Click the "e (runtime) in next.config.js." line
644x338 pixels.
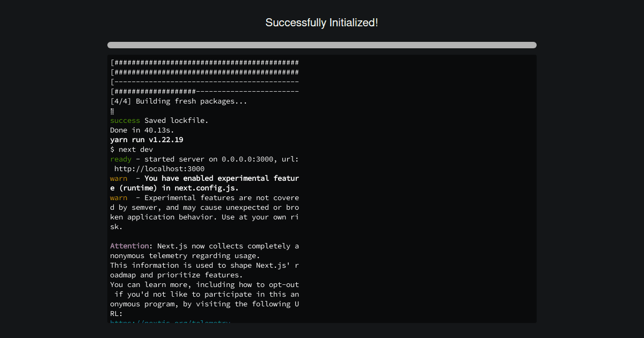coord(174,188)
